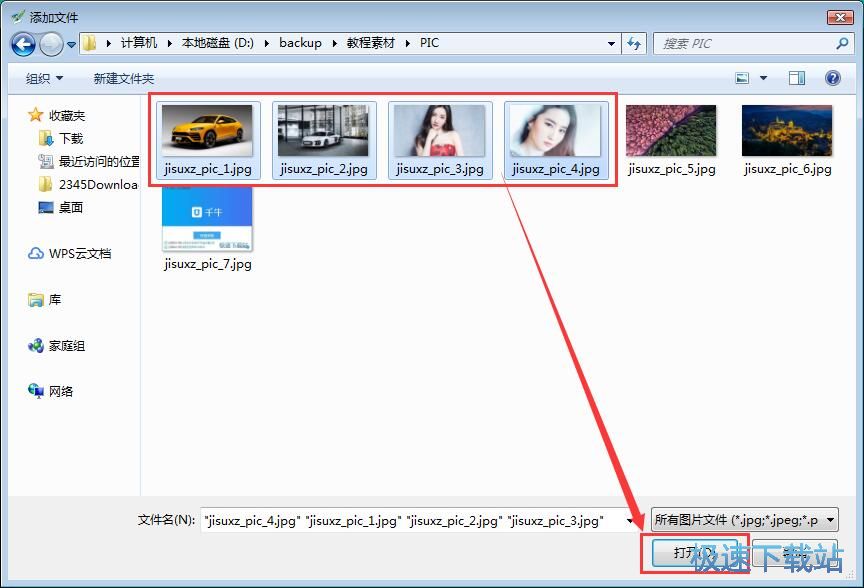Click the 家庭组 homegroup icon
The height and width of the screenshot is (588, 864).
[x=36, y=346]
